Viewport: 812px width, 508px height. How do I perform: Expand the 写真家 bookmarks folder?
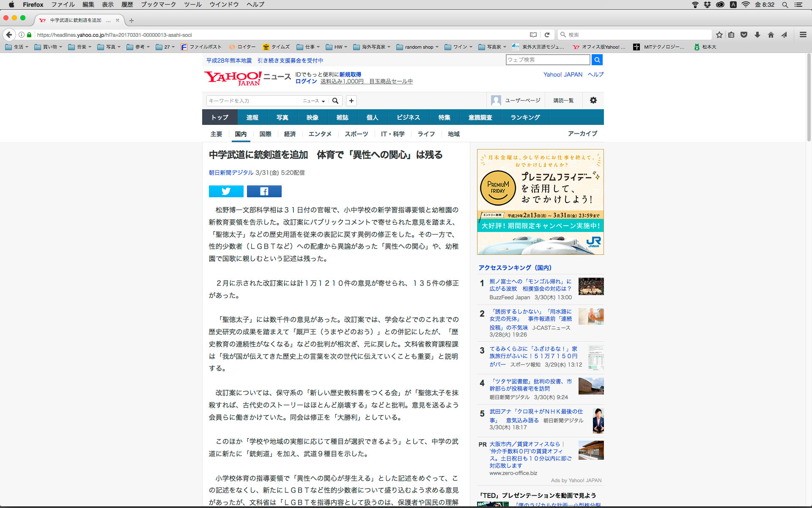[x=493, y=47]
